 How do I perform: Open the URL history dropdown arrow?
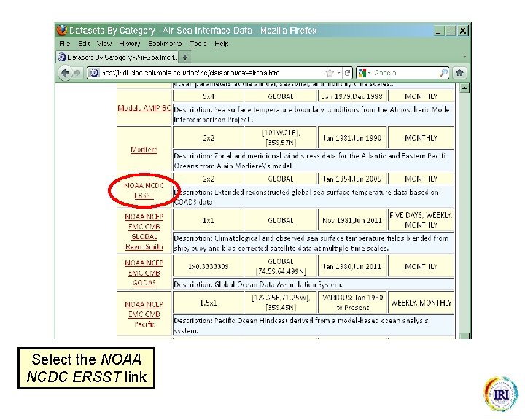[x=338, y=73]
